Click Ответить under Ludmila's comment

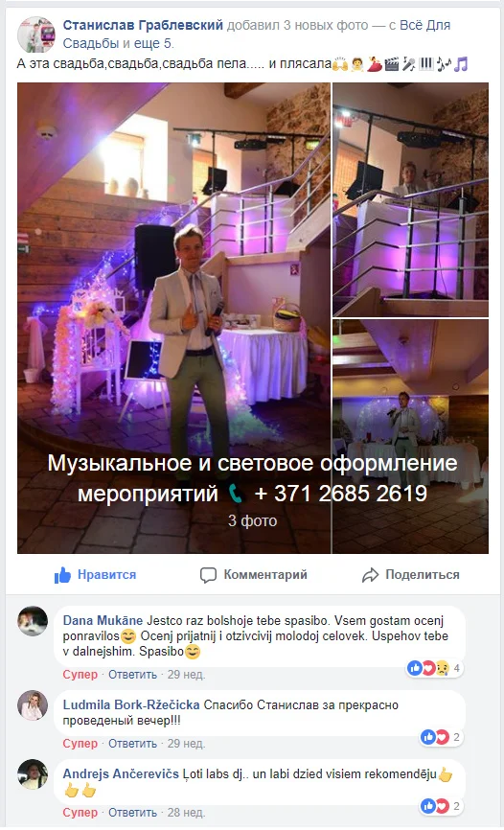133,743
